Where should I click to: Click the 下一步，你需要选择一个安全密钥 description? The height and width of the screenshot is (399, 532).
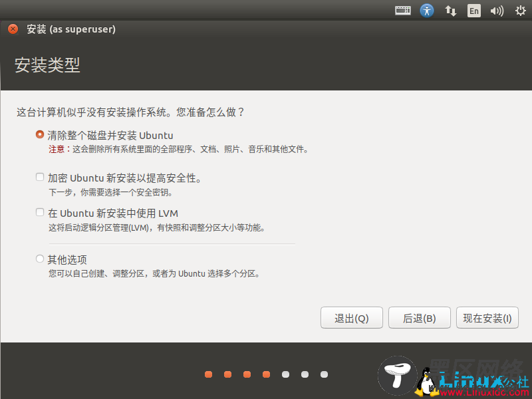(110, 193)
